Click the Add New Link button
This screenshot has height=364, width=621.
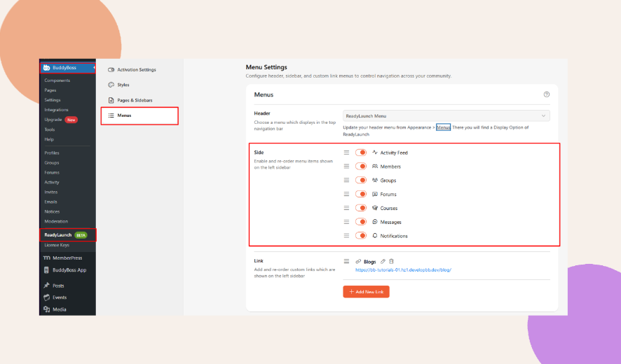[366, 291]
